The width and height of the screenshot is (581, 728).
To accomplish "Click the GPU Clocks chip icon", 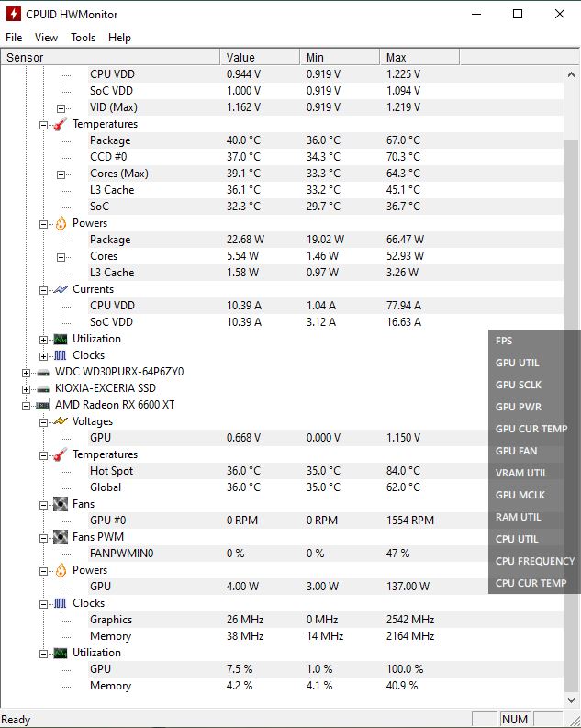I will pos(60,603).
